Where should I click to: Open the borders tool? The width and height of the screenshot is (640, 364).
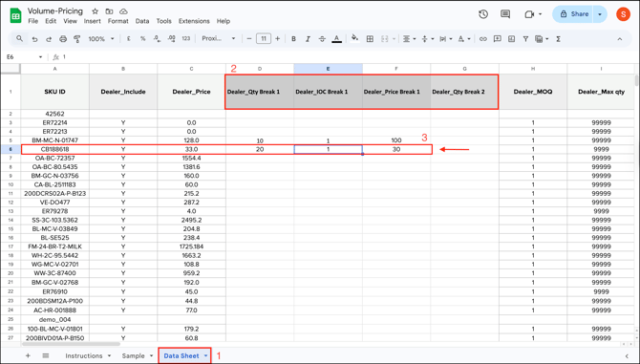(x=370, y=39)
